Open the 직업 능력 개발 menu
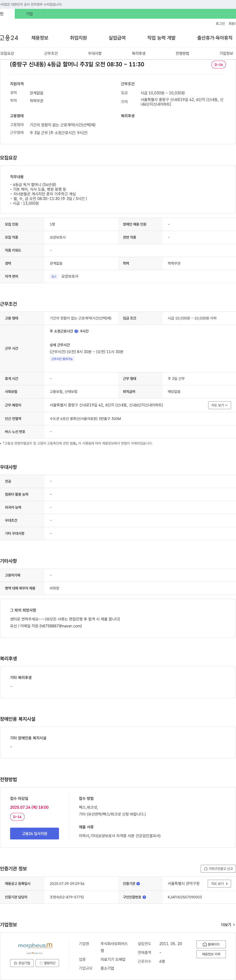This screenshot has width=236, height=980. (162, 38)
